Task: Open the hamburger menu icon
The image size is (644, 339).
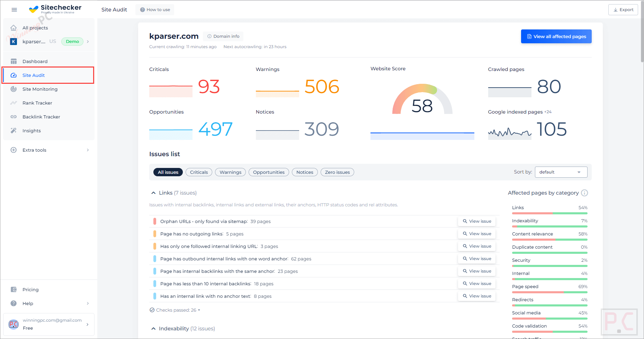Action: 14,10
